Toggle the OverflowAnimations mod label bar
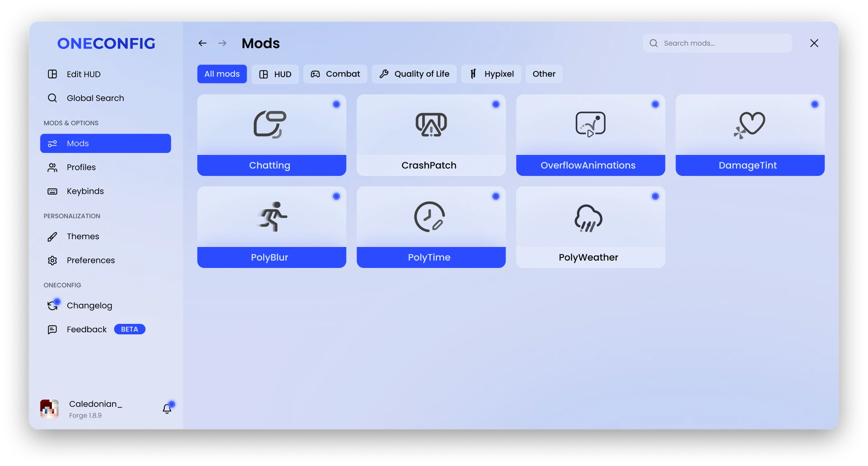 [x=590, y=166]
